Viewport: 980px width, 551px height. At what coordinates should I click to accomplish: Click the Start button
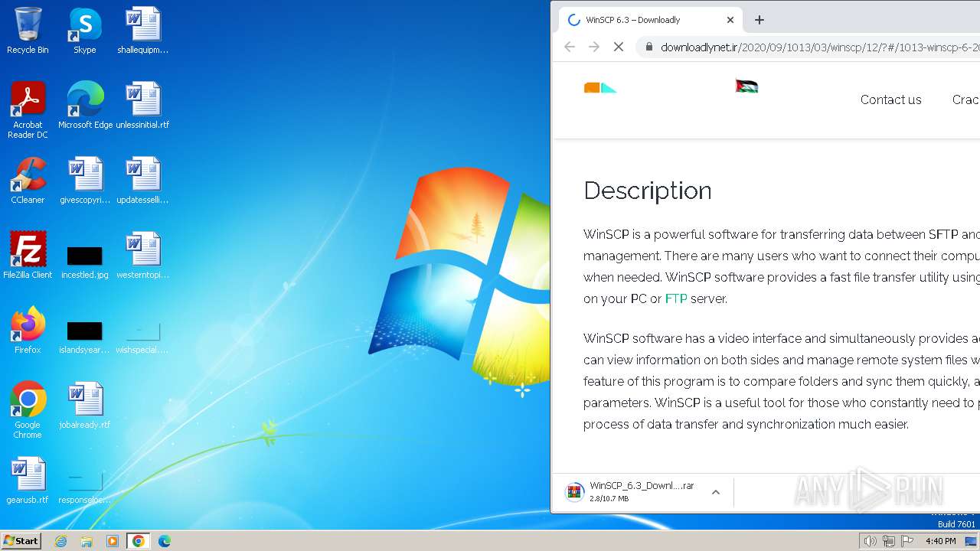[x=21, y=540]
